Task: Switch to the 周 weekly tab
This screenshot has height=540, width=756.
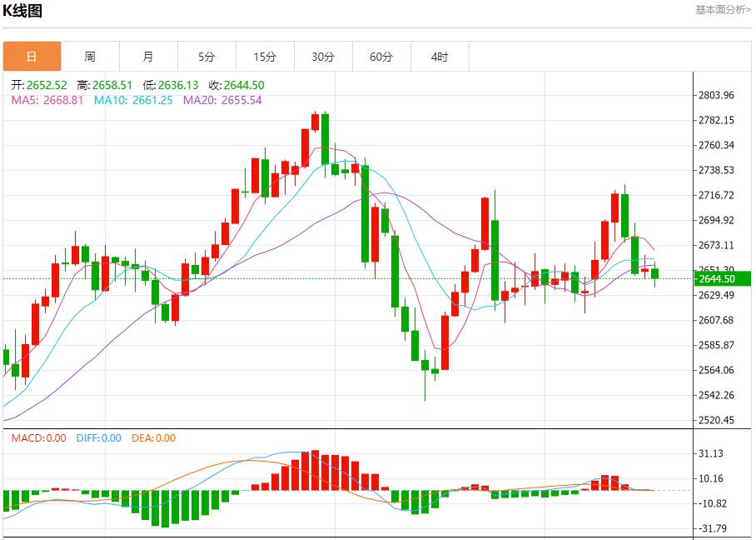Action: click(90, 57)
